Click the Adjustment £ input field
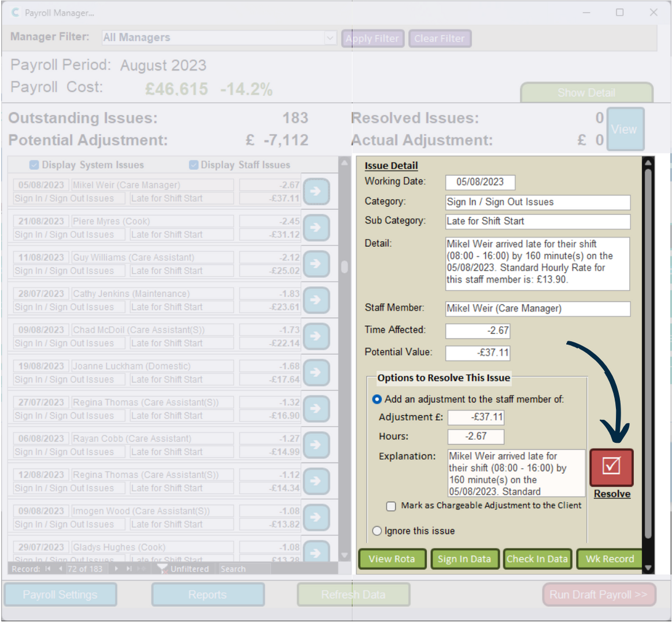The image size is (672, 623). tap(475, 417)
